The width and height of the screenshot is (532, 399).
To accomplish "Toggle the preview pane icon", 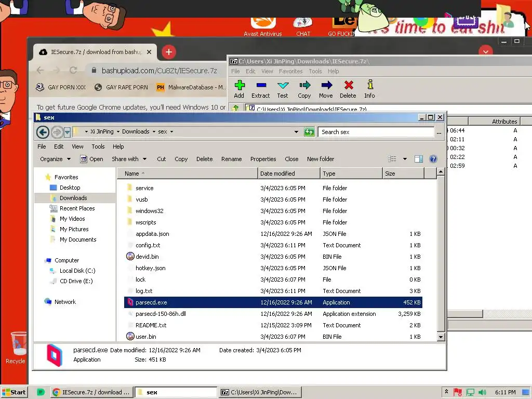I will pos(418,159).
